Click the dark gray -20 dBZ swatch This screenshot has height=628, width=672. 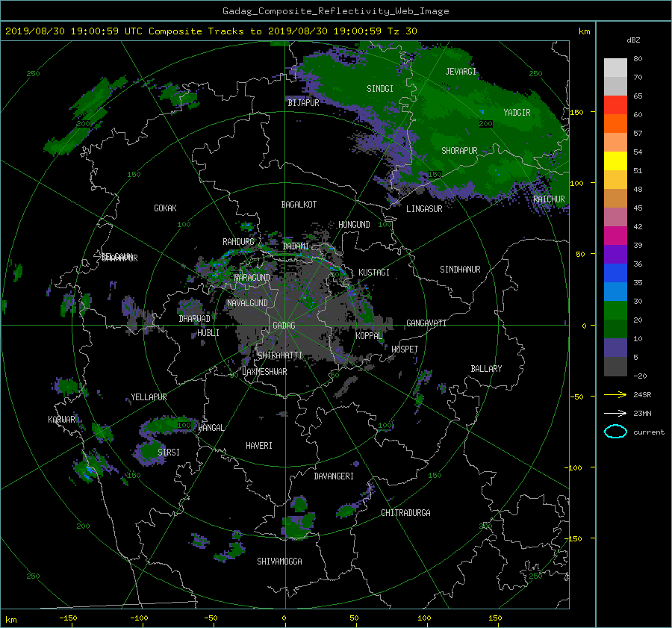615,367
